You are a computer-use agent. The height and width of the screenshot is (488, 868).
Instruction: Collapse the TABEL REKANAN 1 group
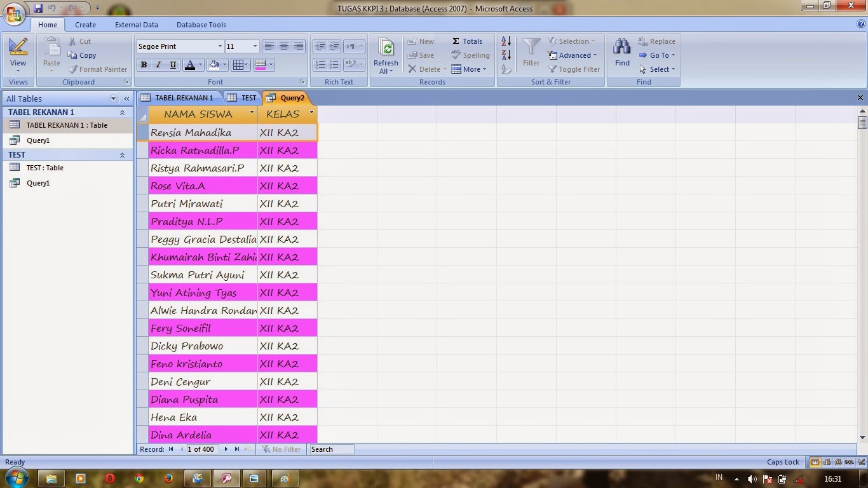pos(122,112)
